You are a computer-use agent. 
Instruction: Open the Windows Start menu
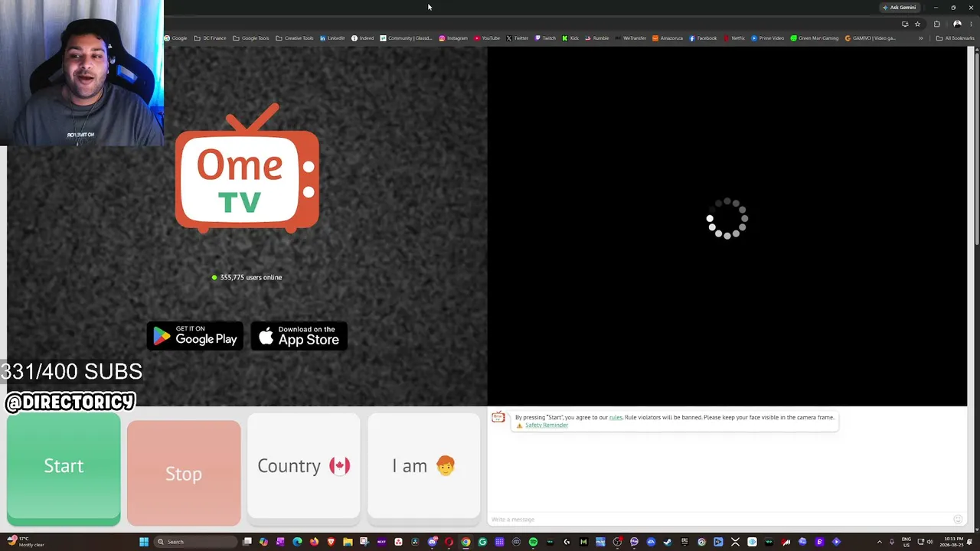pos(144,542)
